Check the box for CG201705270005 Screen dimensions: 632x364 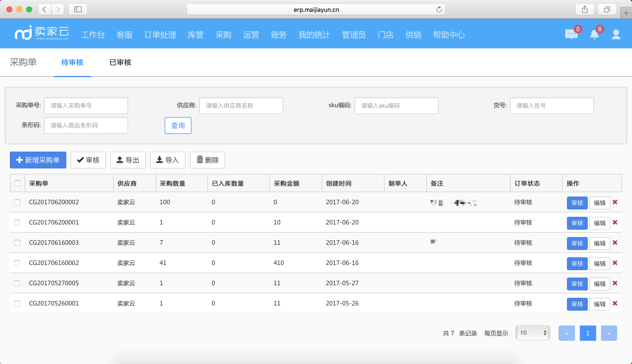[x=17, y=283]
